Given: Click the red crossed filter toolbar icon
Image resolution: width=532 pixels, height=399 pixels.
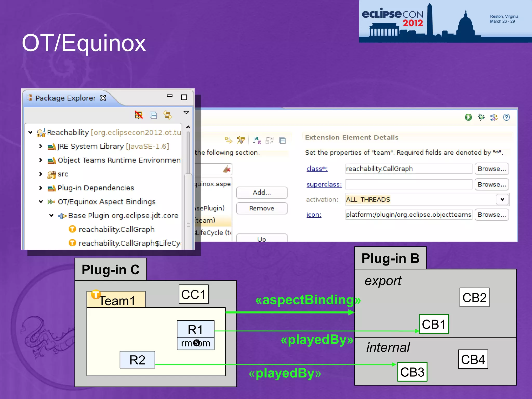Looking at the screenshot, I should [x=139, y=115].
